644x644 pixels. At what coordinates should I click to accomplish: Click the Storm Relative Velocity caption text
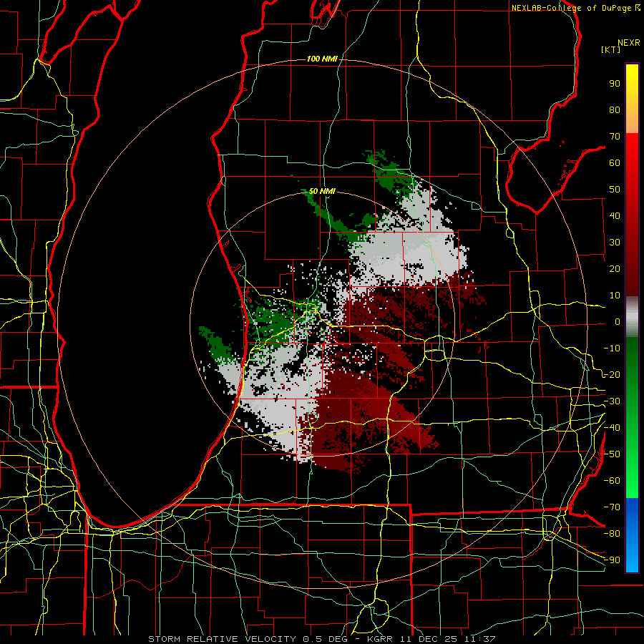pyautogui.click(x=321, y=639)
